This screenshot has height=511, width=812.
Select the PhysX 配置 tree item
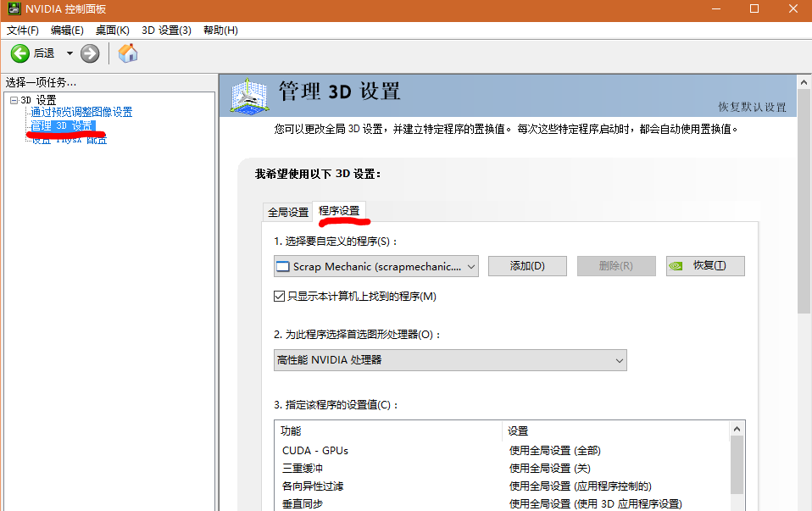69,140
